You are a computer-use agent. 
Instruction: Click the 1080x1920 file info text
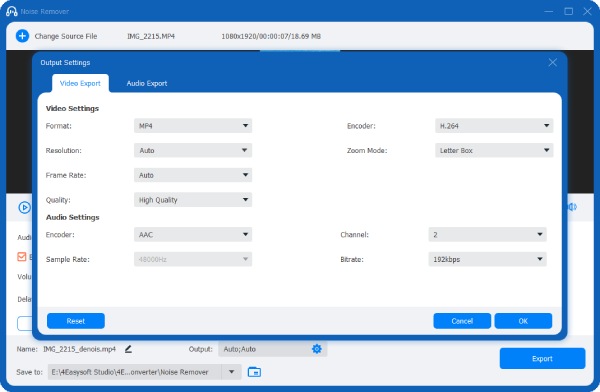271,36
